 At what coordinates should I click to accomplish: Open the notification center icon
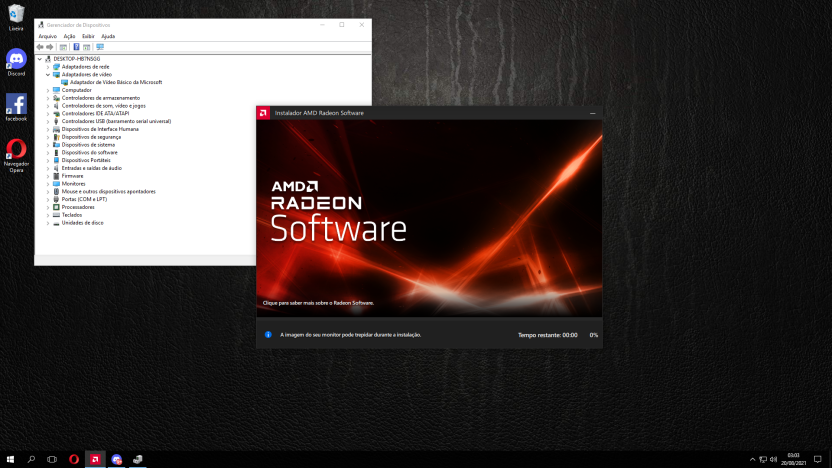click(x=818, y=460)
